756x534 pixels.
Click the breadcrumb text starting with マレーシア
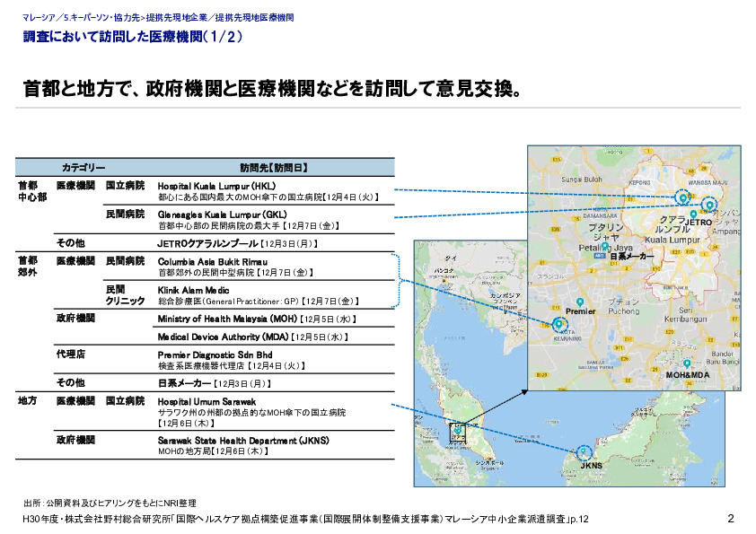tap(158, 18)
